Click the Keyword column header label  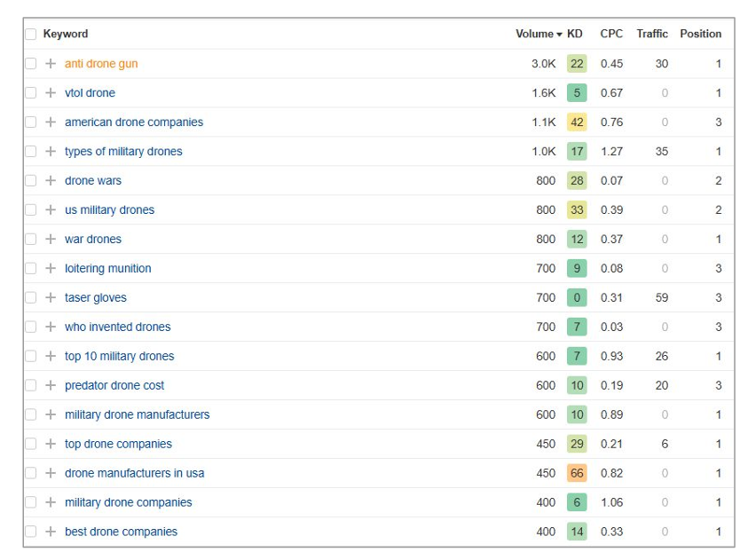tap(66, 34)
